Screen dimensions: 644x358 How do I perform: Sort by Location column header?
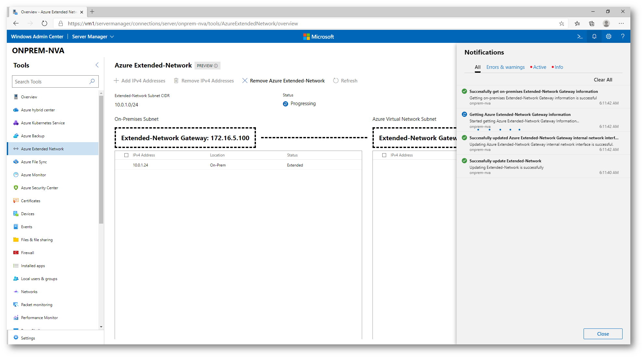[217, 155]
